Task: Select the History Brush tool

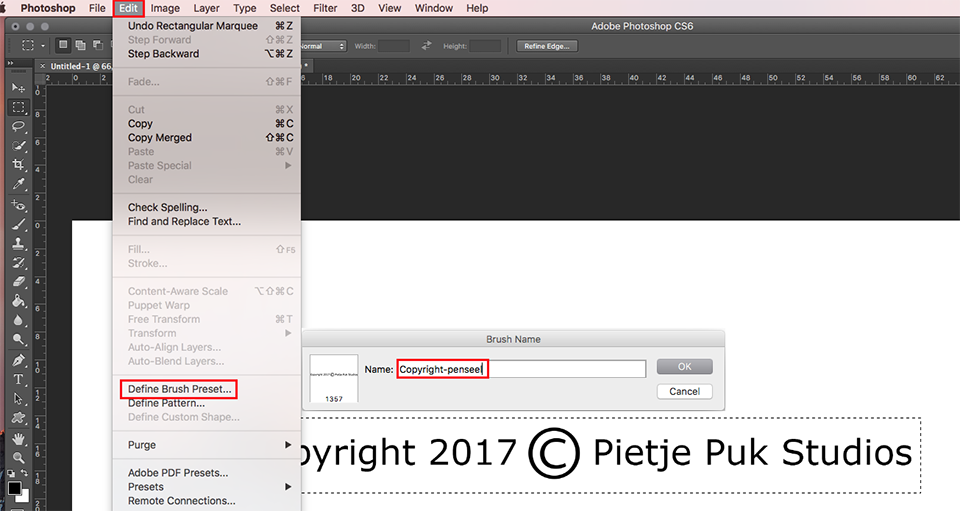Action: tap(18, 263)
